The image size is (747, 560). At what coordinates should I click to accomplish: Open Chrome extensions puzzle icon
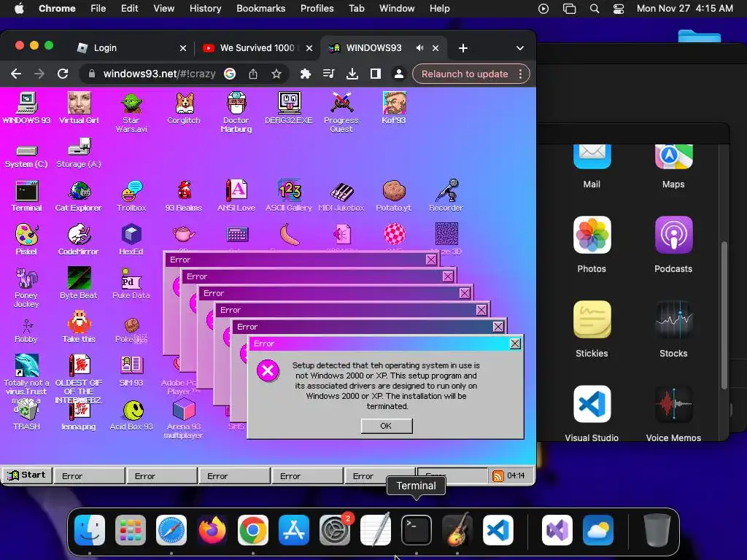[x=306, y=74]
